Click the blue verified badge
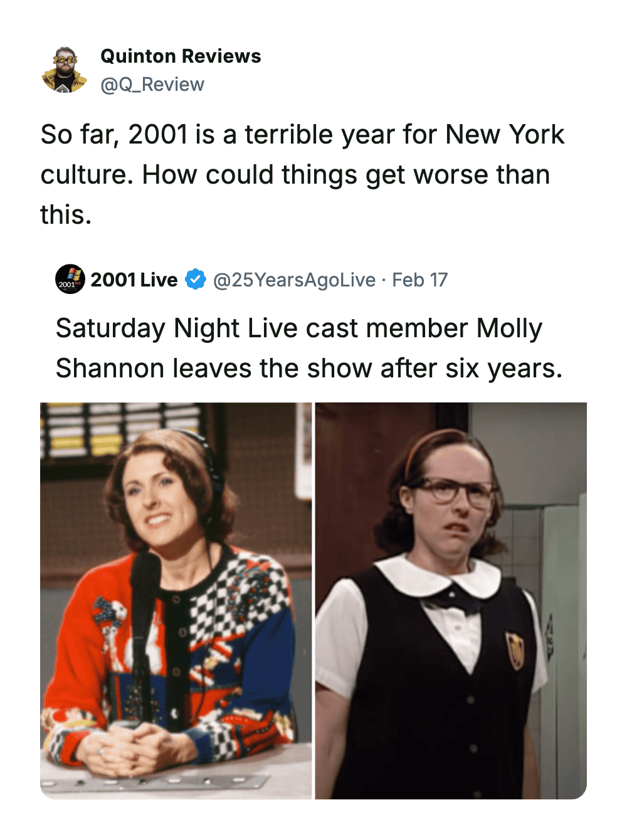Viewport: 627px width, 840px height. pyautogui.click(x=196, y=280)
